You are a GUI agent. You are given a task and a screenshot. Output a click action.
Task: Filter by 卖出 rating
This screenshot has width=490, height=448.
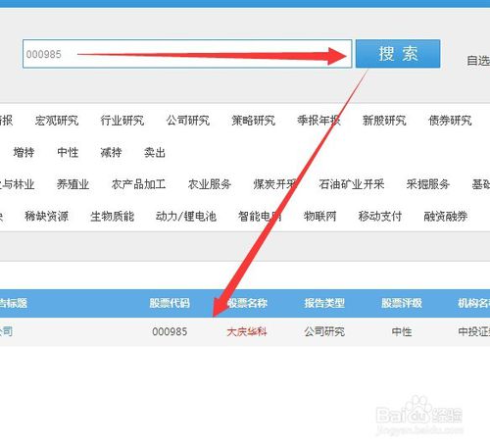coord(155,152)
